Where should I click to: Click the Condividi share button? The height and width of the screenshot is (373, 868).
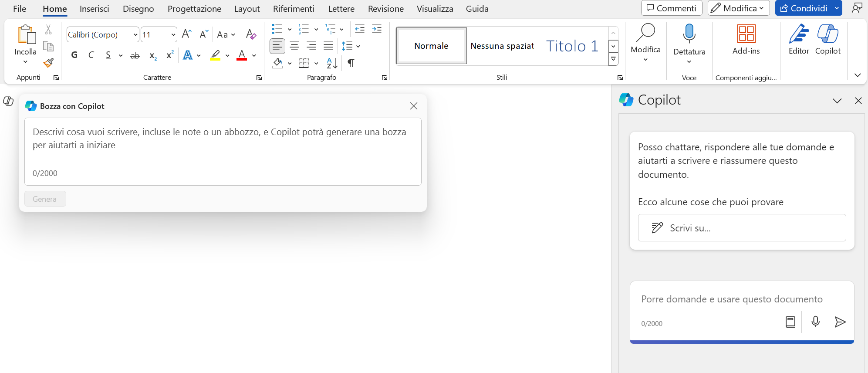804,8
